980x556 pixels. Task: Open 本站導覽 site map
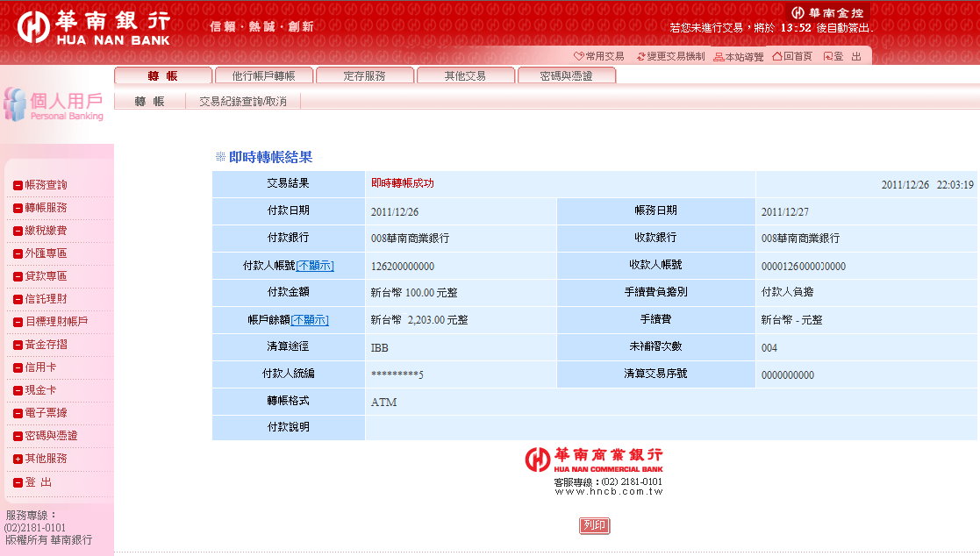click(x=739, y=57)
